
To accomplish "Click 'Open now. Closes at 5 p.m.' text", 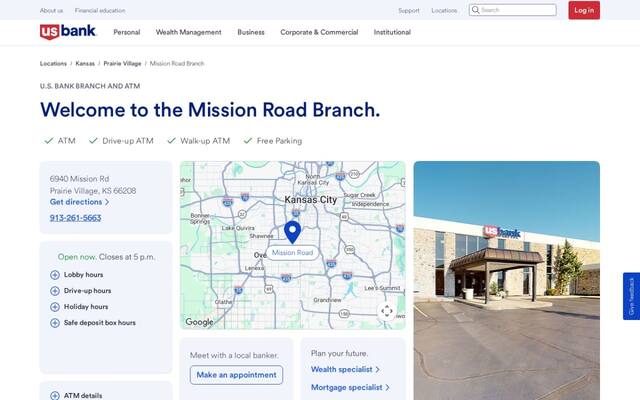I will point(106,257).
